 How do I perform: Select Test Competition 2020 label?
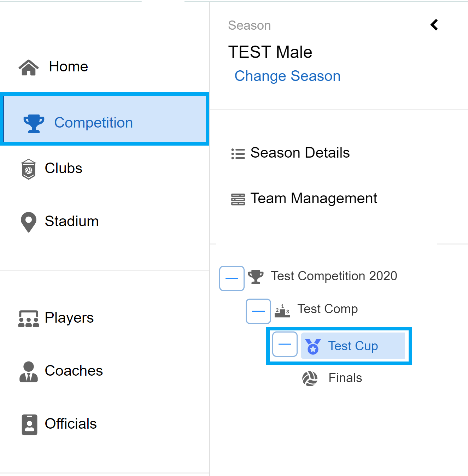tap(334, 276)
